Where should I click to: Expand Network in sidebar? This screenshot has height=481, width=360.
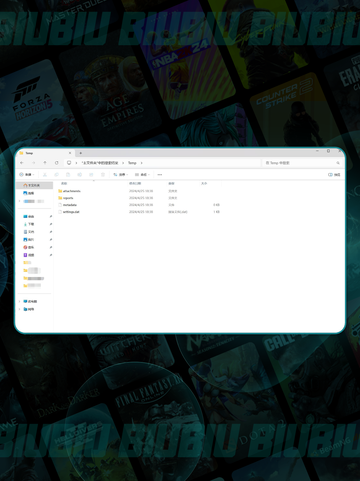[20, 309]
